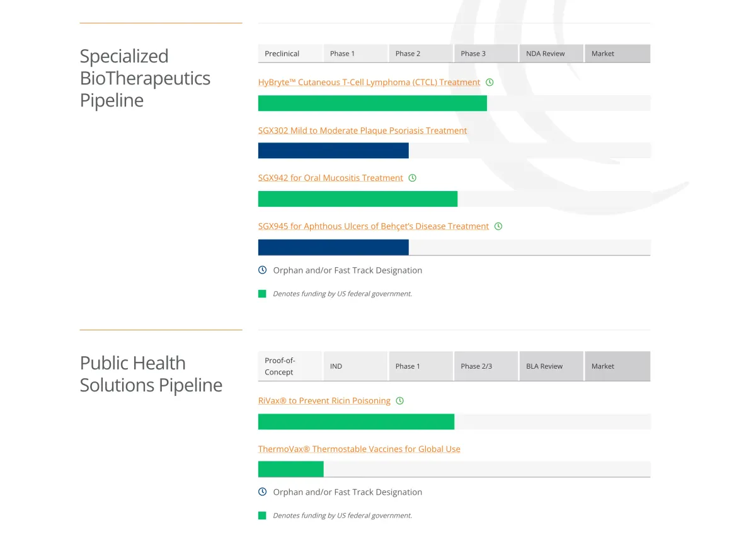Click the Orphan designation clock icon in Public Health section
The height and width of the screenshot is (556, 756).
262,492
